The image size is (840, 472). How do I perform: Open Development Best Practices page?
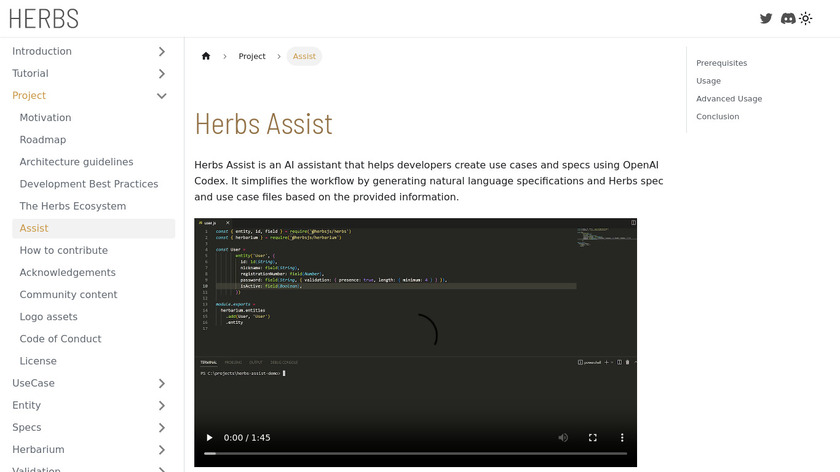click(89, 184)
